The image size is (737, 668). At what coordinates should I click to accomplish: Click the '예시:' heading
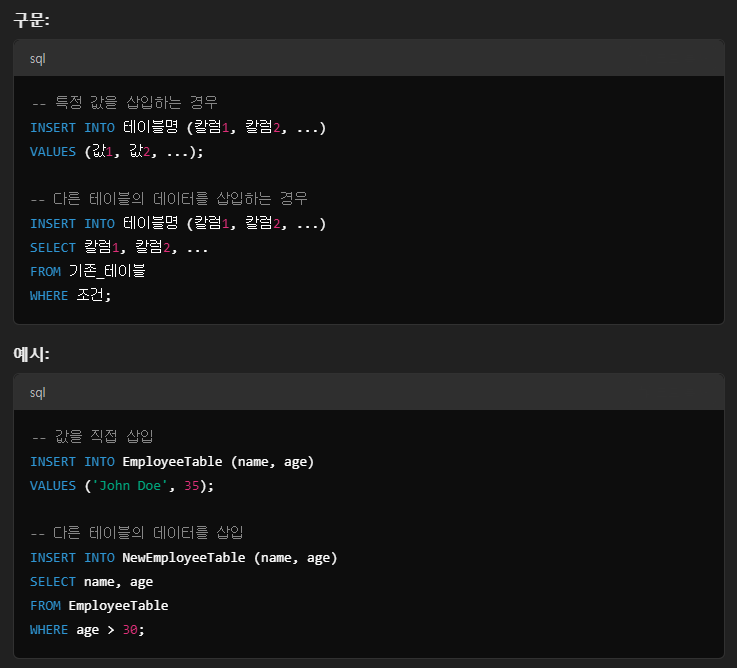coord(31,354)
